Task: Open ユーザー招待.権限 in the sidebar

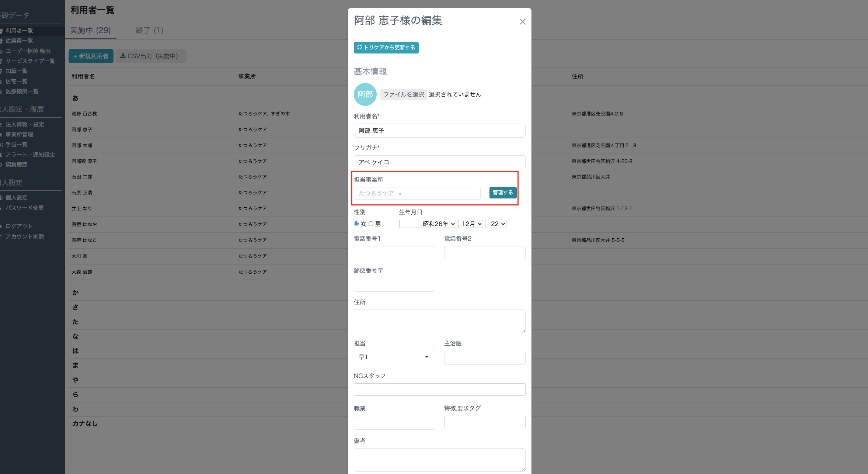Action: 28,51
